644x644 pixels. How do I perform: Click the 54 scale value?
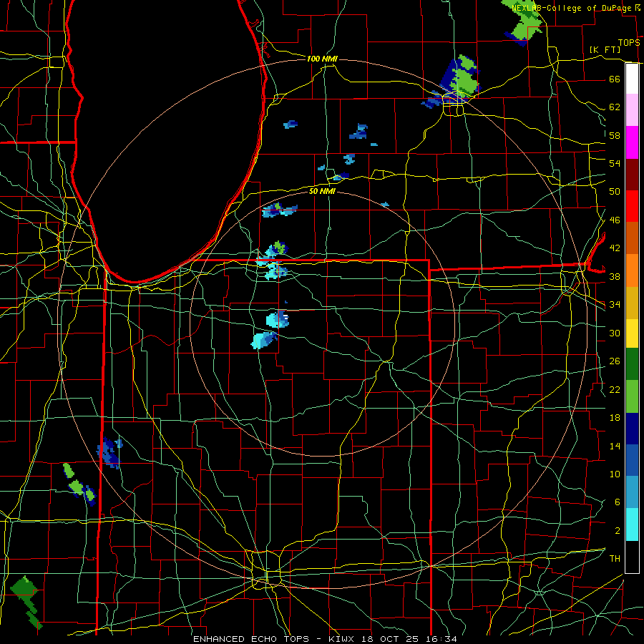point(615,163)
